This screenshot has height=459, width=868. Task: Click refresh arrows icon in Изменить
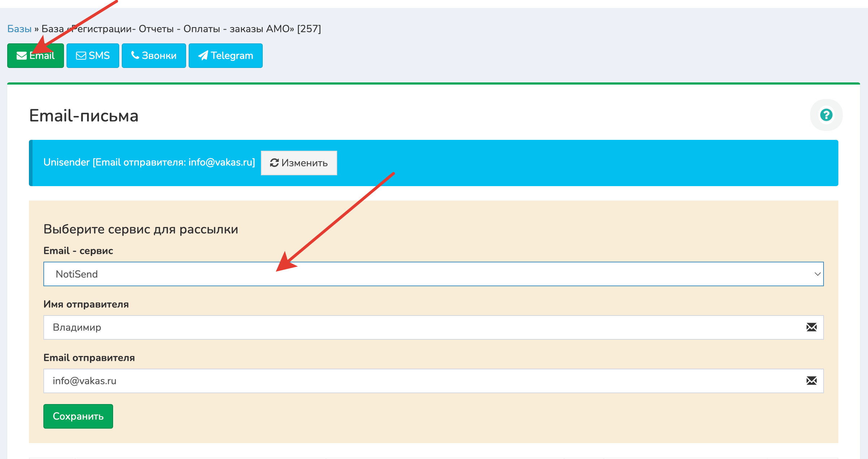(x=274, y=163)
